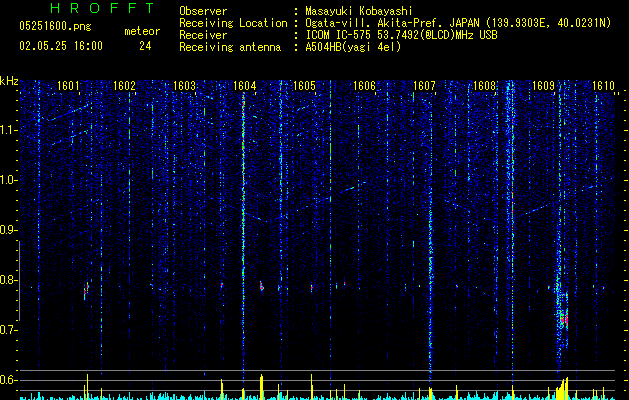
Task: Click the 1.0 kHz axis label
Action: tap(8, 180)
